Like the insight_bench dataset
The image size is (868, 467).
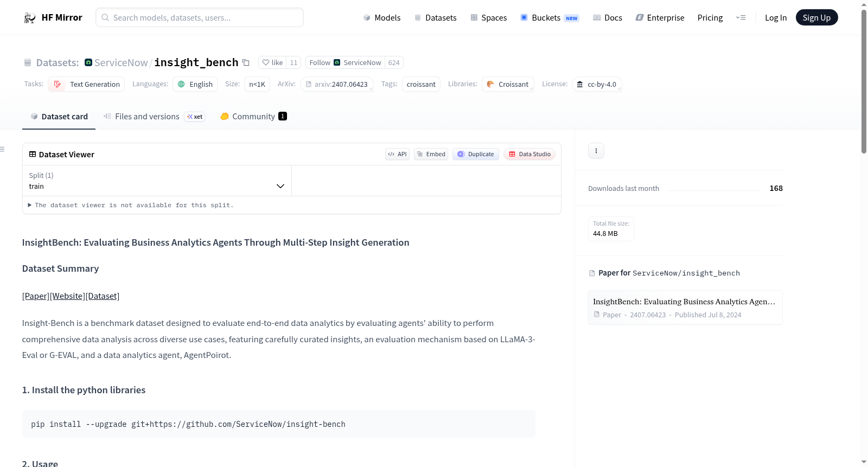(272, 62)
